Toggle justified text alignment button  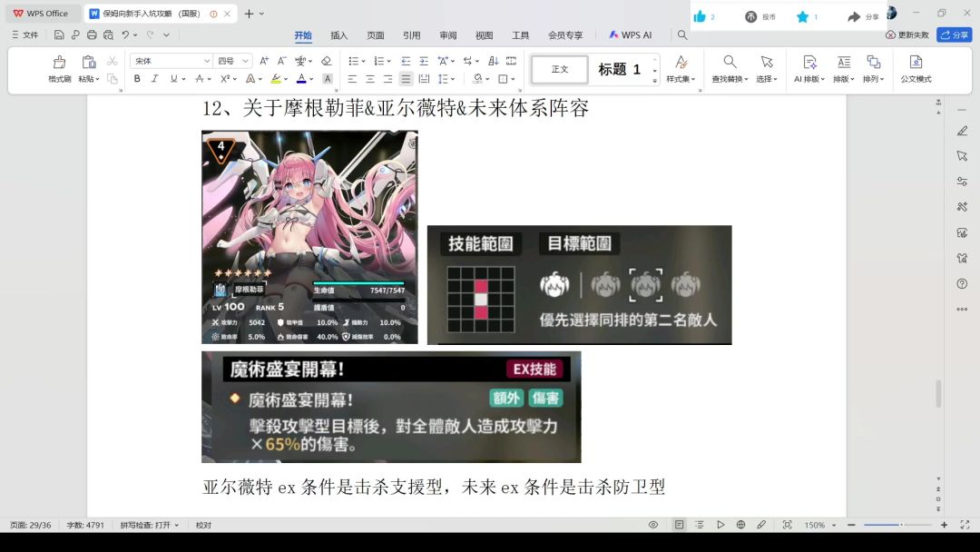point(406,79)
